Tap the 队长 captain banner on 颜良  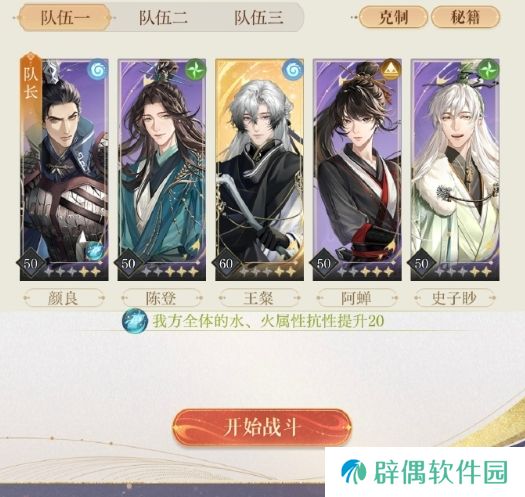pyautogui.click(x=31, y=84)
